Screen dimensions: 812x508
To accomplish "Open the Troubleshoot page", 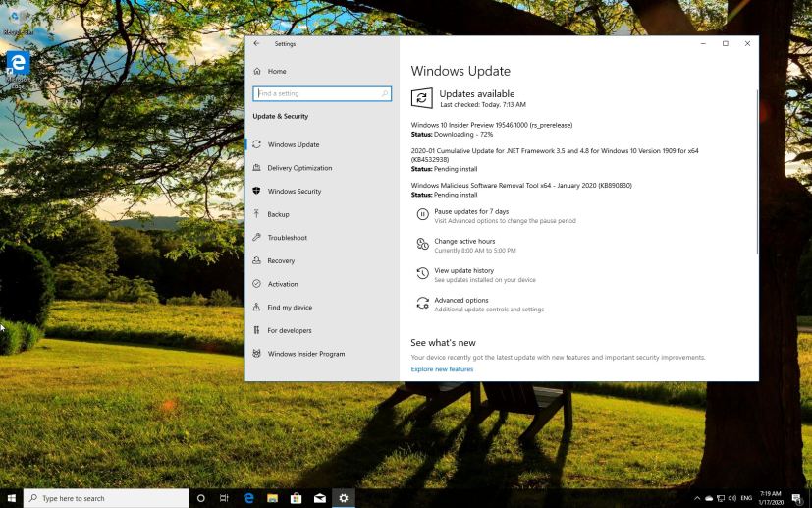I will point(288,238).
